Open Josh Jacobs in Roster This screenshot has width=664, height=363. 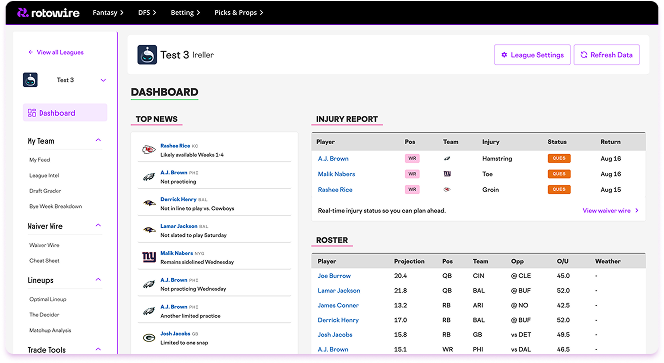335,334
